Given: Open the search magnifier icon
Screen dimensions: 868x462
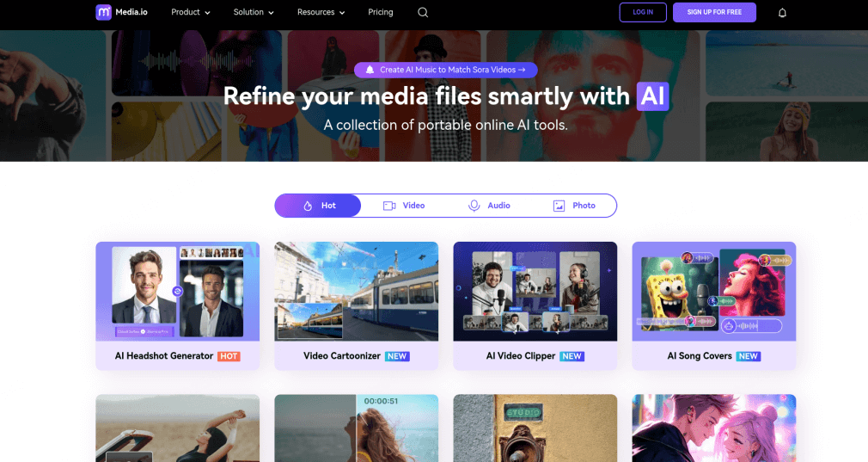Looking at the screenshot, I should pyautogui.click(x=423, y=12).
